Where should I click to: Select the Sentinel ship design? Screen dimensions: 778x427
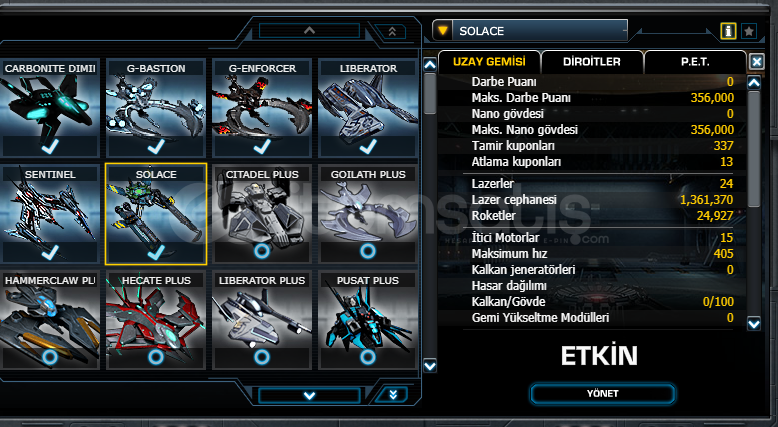pos(50,214)
